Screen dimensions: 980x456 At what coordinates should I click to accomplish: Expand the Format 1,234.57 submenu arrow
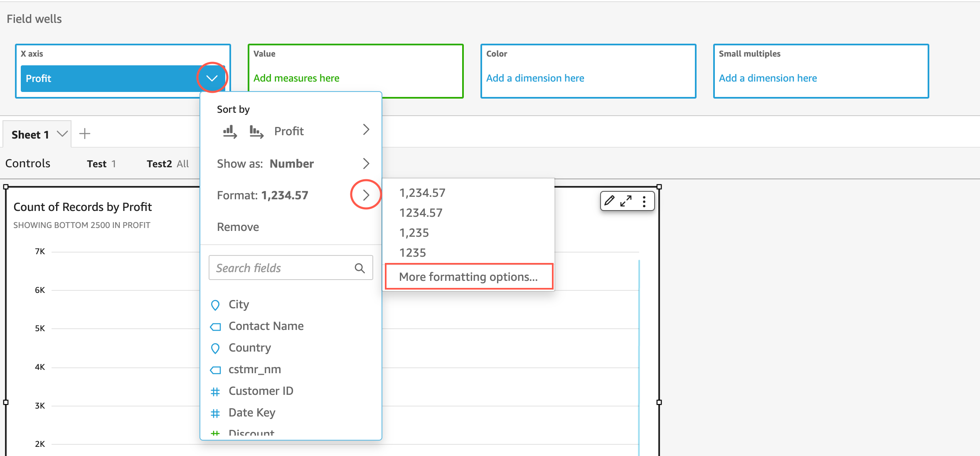point(366,195)
